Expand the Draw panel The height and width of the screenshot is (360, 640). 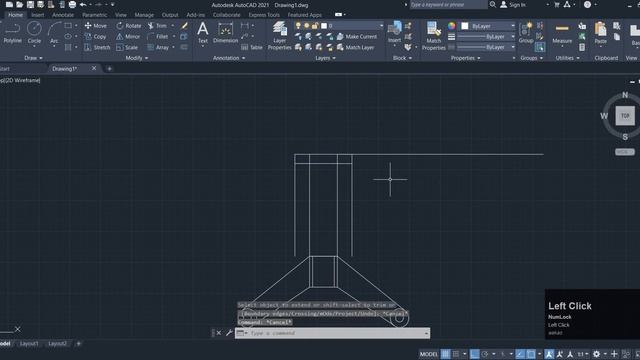(33, 58)
